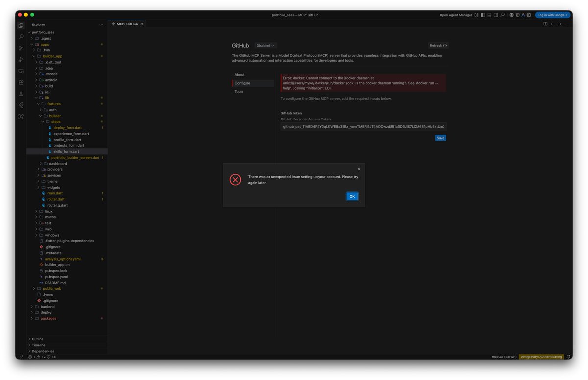Open the bottom person-frame icon in activity bar

tap(21, 117)
